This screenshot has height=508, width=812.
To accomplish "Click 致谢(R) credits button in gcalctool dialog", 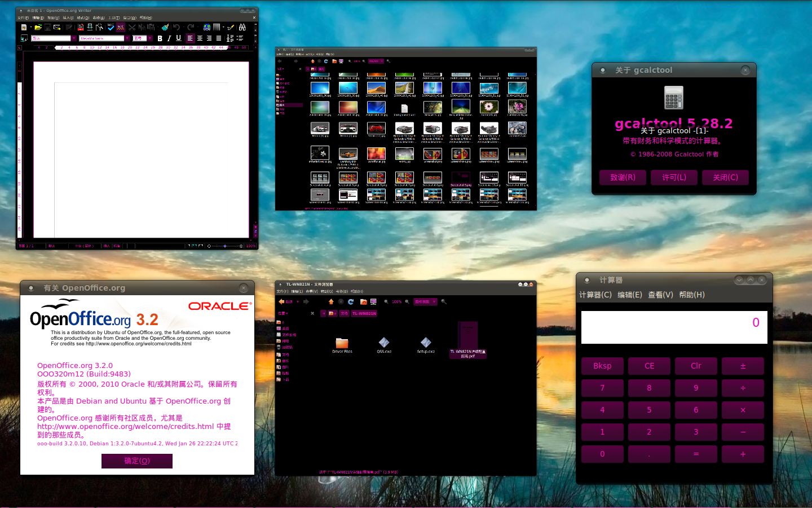I will pyautogui.click(x=623, y=177).
